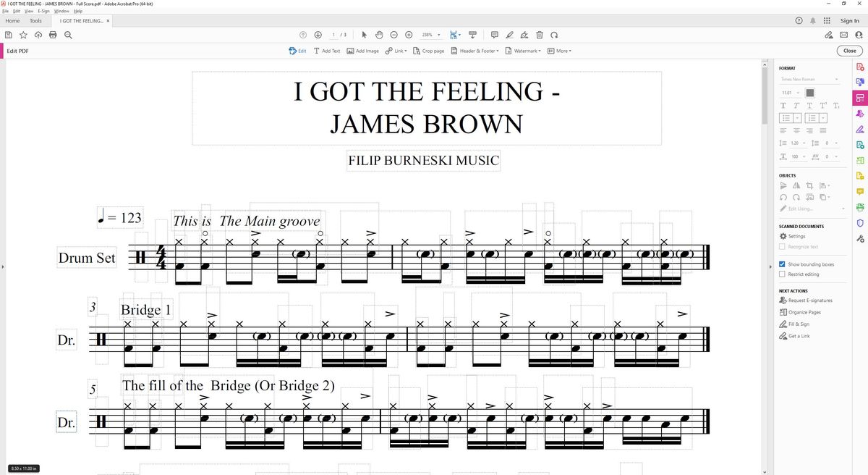This screenshot has height=475, width=868.
Task: Set paragraph alignment to center
Action: [x=796, y=130]
